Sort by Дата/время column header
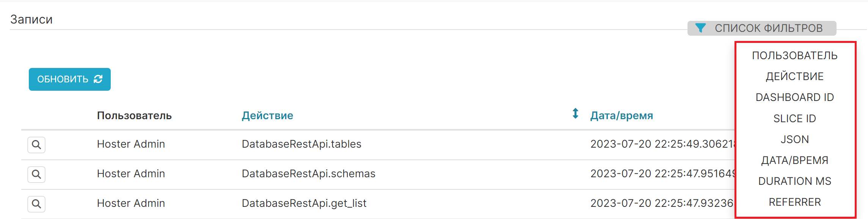Viewport: 868px width, 219px height. point(622,115)
